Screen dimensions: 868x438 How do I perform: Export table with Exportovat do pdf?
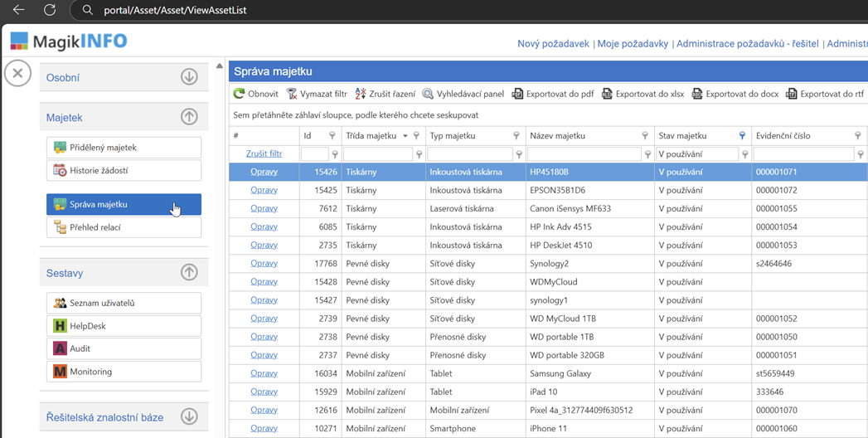click(x=553, y=94)
